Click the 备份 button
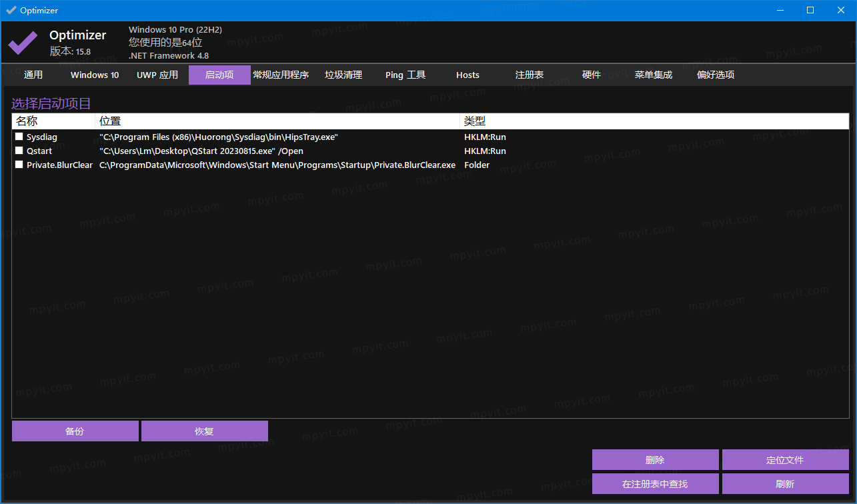This screenshot has width=857, height=504. pyautogui.click(x=75, y=431)
